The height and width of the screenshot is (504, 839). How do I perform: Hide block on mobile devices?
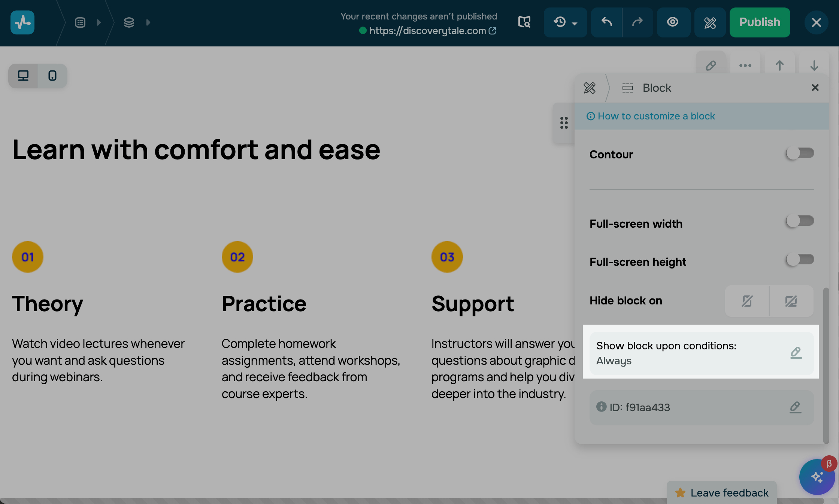tap(747, 301)
